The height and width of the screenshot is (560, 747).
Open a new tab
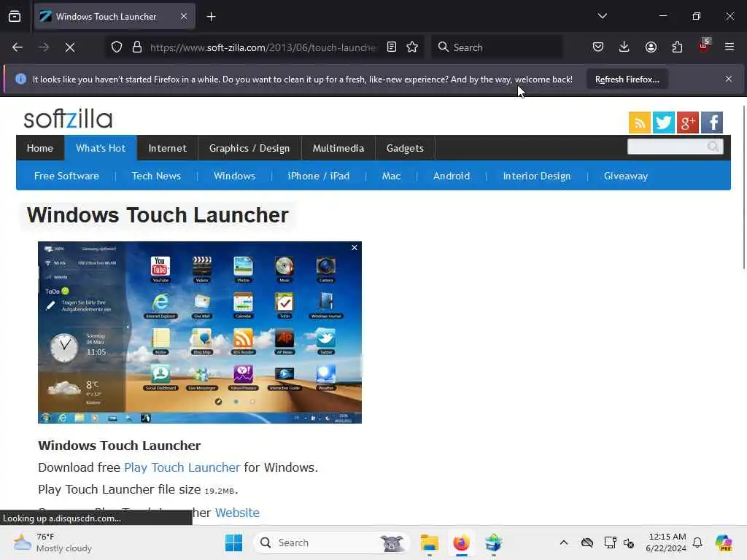click(x=211, y=17)
